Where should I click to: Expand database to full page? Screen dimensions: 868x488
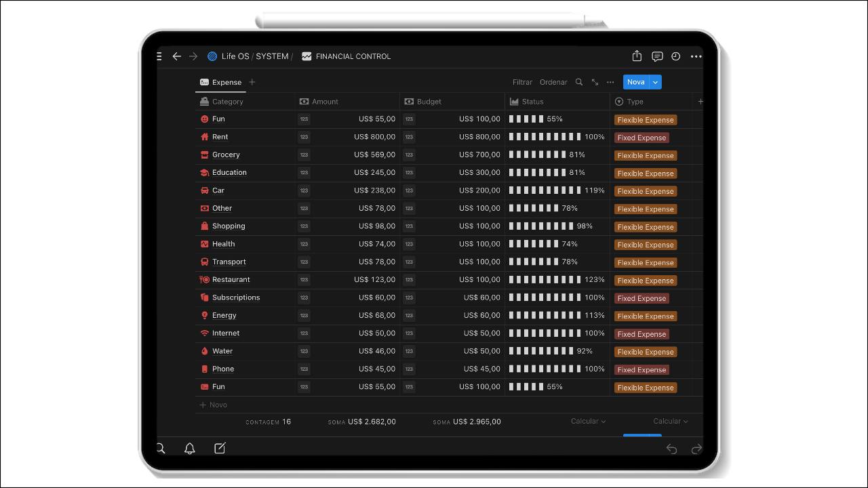(x=595, y=82)
